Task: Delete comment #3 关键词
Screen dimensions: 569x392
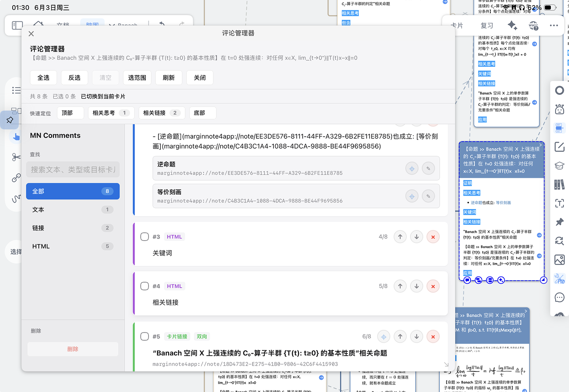Action: 433,237
